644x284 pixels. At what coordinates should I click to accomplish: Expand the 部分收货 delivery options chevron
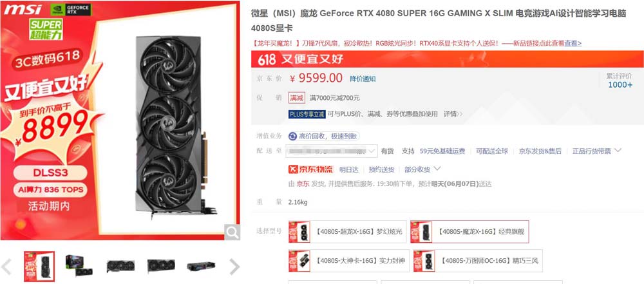(x=437, y=169)
